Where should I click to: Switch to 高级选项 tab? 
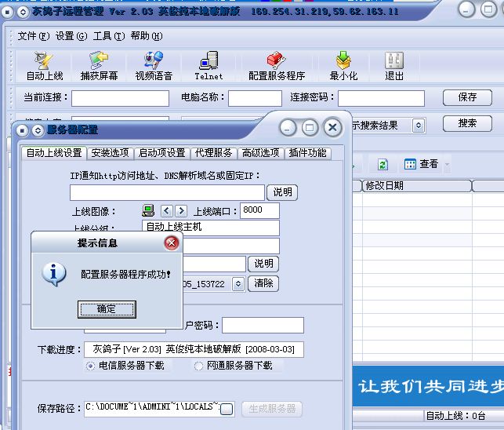click(260, 153)
